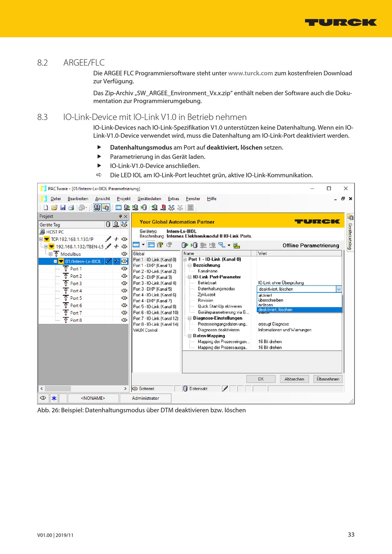The width and height of the screenshot is (392, 554).
Task: Close the Projekt panel
Action: pos(126,217)
